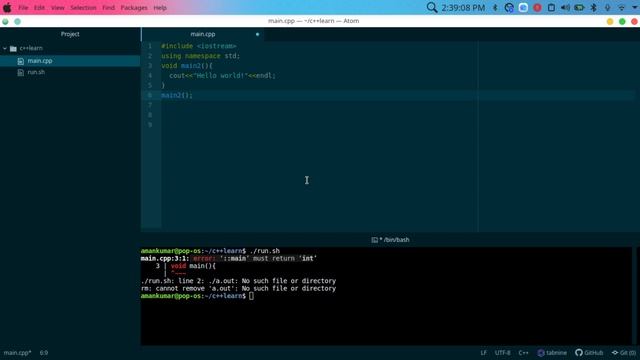This screenshot has height=360, width=640.
Task: Click the modified dot on main.cpp tab
Action: coord(257,34)
